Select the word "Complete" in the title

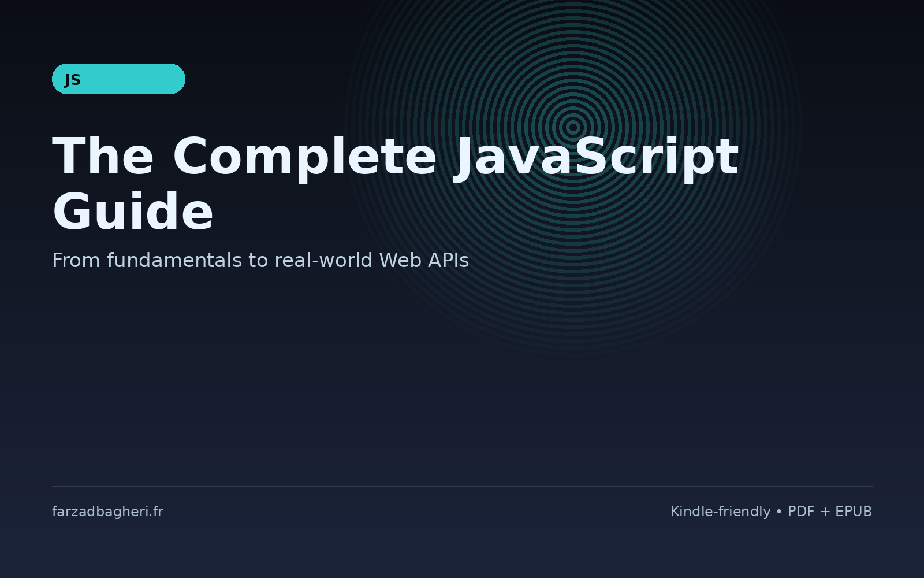(x=304, y=157)
